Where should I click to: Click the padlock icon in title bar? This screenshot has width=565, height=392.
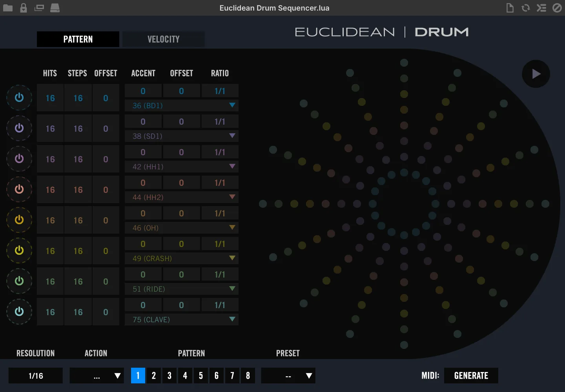click(x=24, y=8)
